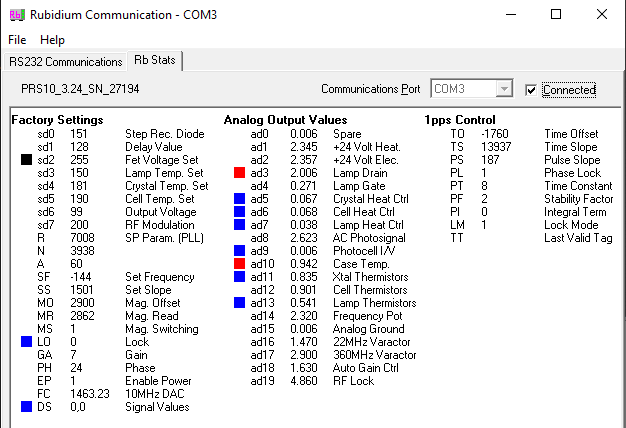This screenshot has height=428, width=626.
Task: Open the Help menu
Action: [52, 40]
